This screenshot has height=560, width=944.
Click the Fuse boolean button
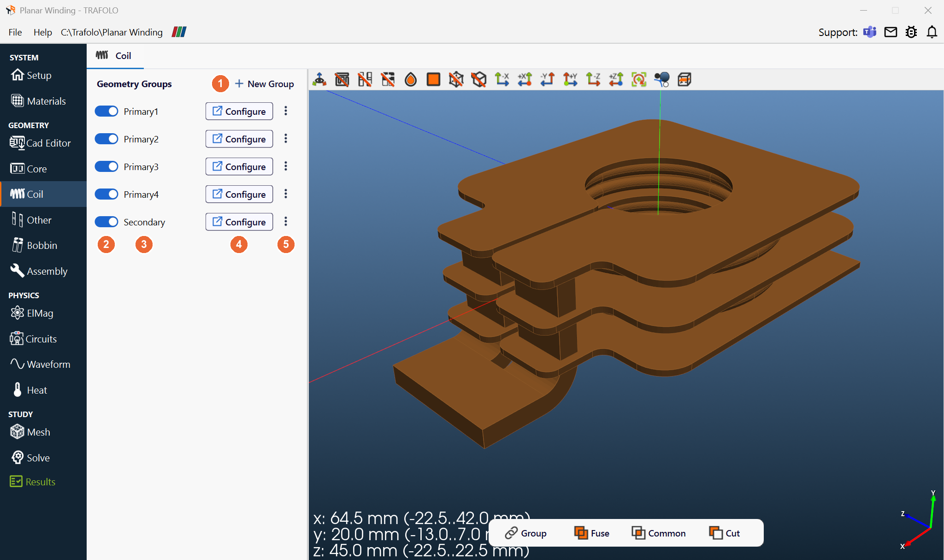pos(592,533)
